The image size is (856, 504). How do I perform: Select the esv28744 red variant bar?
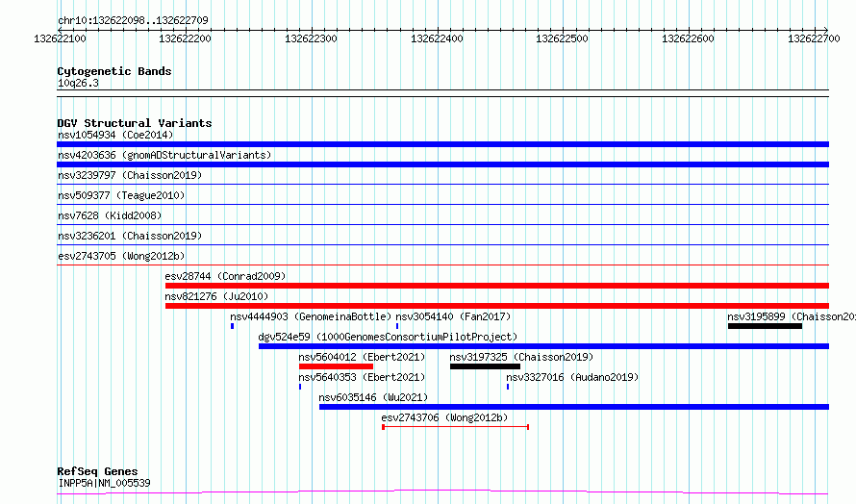497,286
